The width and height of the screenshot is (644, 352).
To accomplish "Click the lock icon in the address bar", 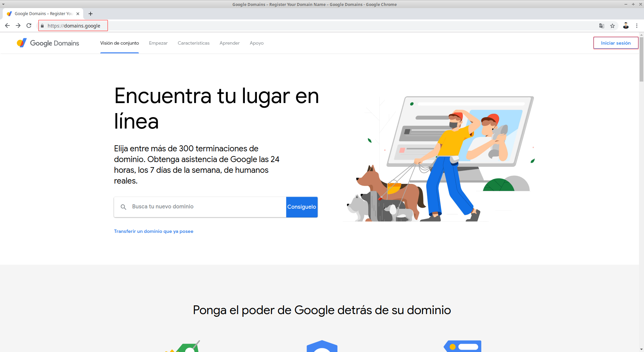I will point(42,26).
